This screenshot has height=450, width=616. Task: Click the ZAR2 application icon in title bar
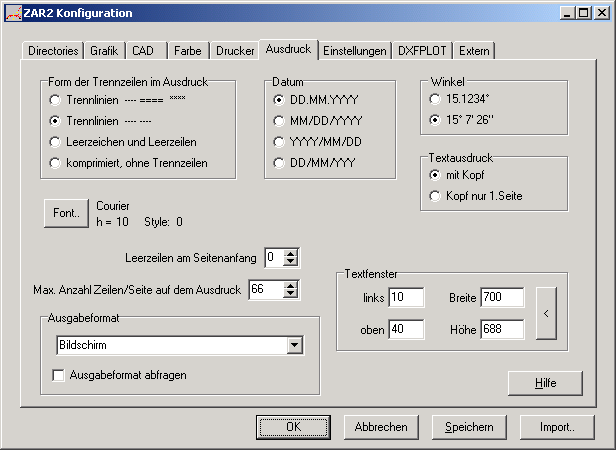(x=12, y=13)
